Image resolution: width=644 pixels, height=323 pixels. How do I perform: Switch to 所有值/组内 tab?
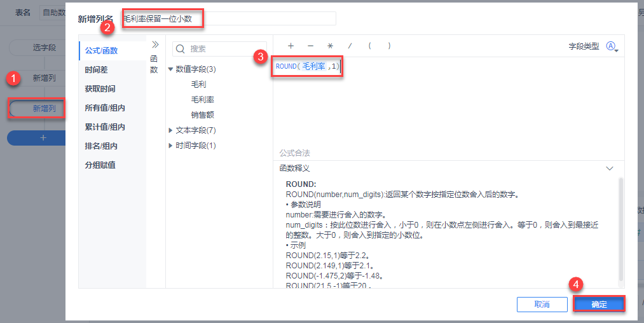[113, 107]
